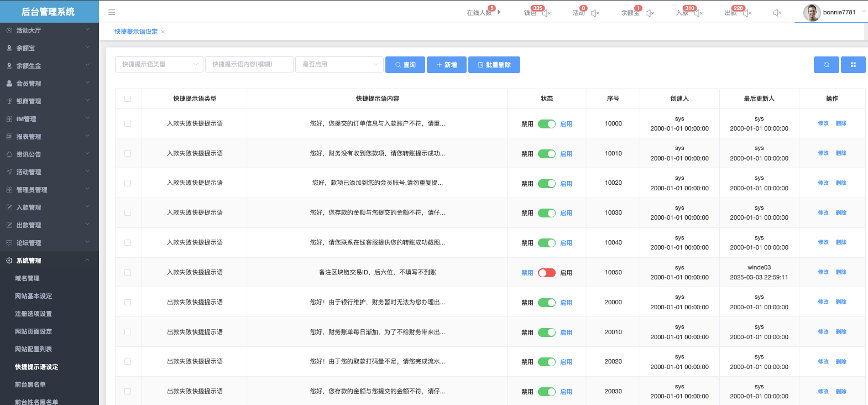Collapse sidebar using the hamburger menu icon

112,12
